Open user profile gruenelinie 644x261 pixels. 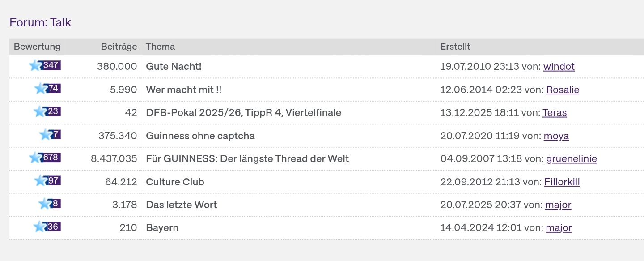(571, 159)
